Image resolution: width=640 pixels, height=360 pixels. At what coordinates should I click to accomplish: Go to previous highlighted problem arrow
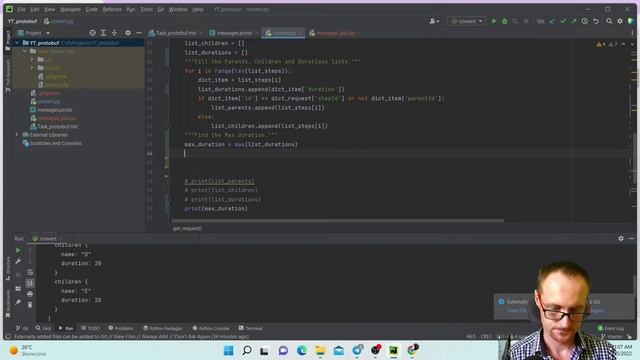[x=623, y=44]
